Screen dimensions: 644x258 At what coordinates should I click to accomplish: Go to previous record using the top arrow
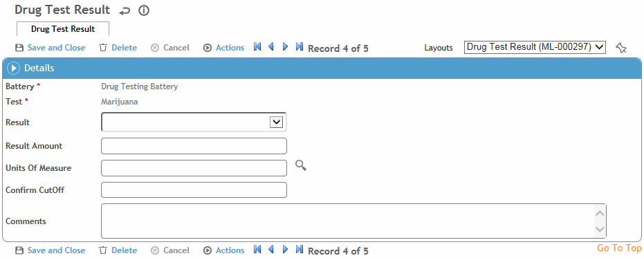tap(271, 46)
